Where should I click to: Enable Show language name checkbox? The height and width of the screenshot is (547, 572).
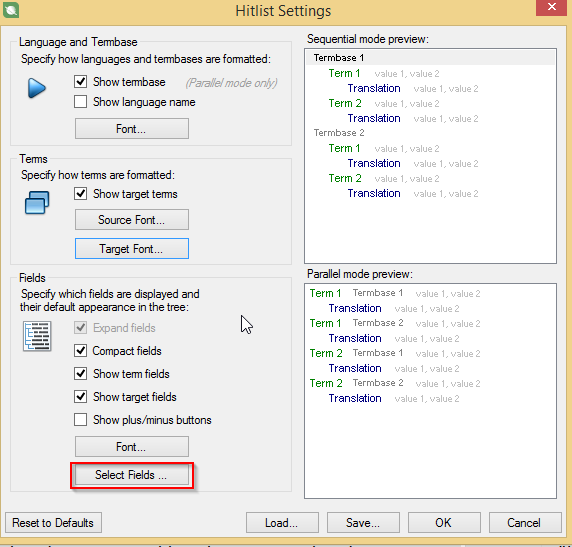pos(80,102)
